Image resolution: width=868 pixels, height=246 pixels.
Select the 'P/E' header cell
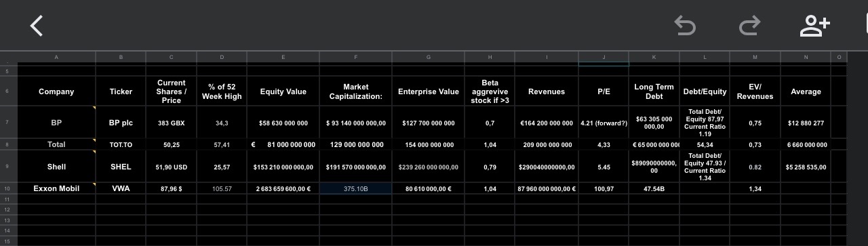coord(604,91)
